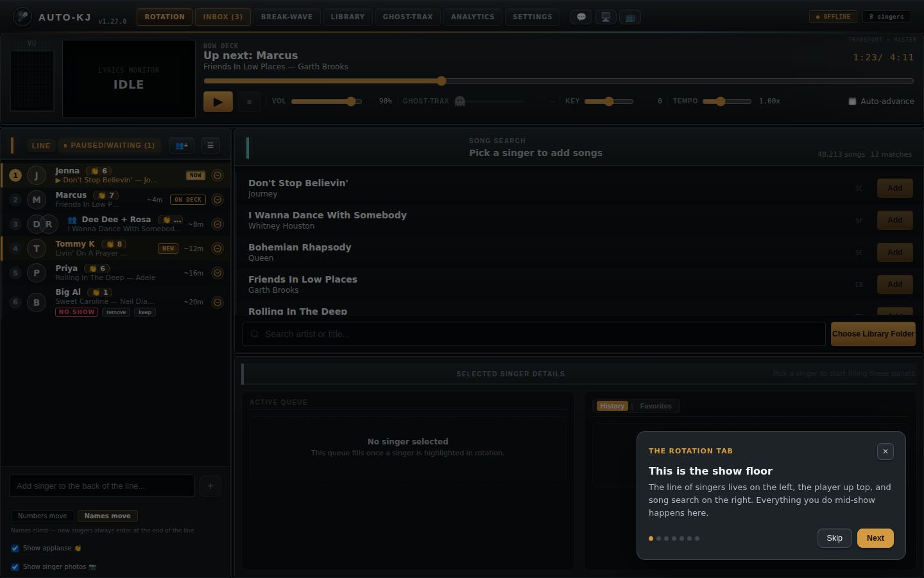The width and height of the screenshot is (924, 578).
Task: Open the Break-Wave tab
Action: point(287,17)
